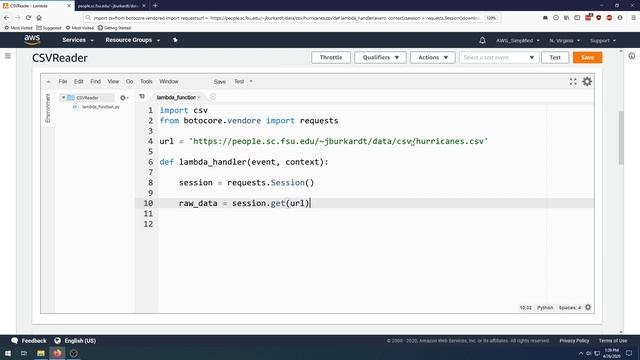Toggle the Environment side panel tab
The image size is (640, 360).
click(48, 108)
